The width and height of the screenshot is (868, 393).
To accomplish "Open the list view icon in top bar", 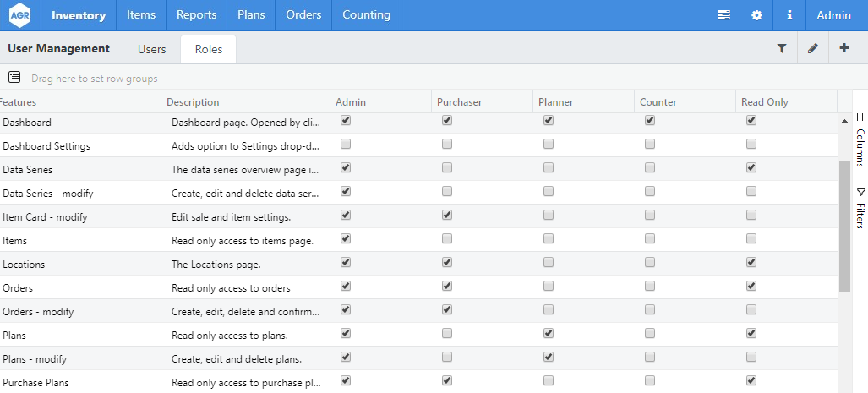I will [x=723, y=15].
